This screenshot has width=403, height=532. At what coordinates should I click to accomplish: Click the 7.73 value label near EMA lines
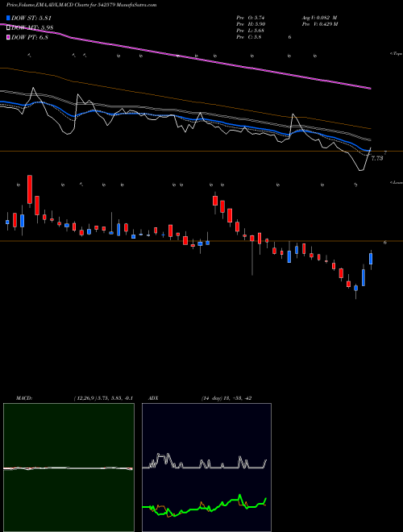tap(377, 158)
